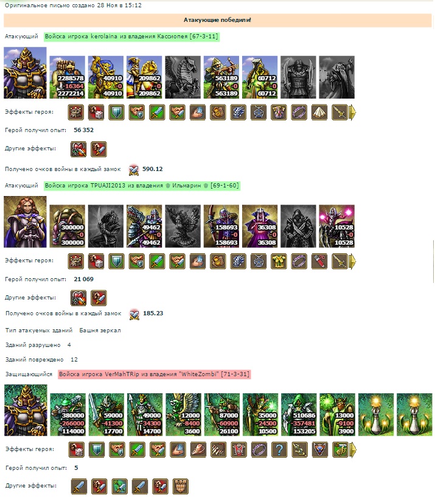
Task: Select unit thumbnail with 2288578 troops
Action: pyautogui.click(x=67, y=77)
